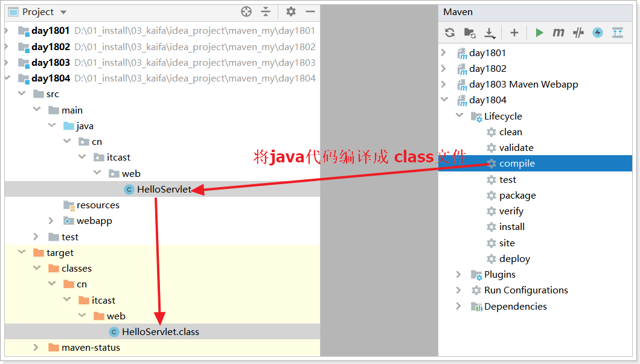The width and height of the screenshot is (640, 364).
Task: Click the day1802 module folder icon
Action: coord(24,47)
